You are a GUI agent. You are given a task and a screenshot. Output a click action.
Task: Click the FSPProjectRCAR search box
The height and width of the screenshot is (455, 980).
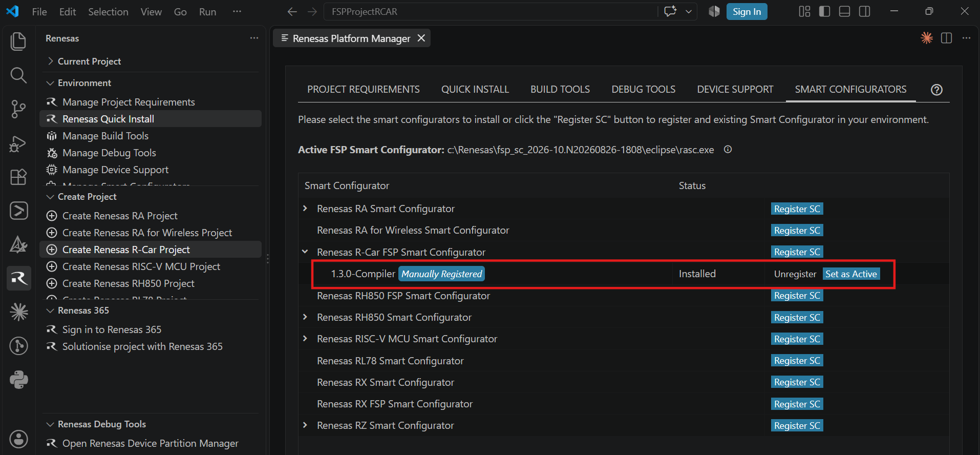point(491,11)
